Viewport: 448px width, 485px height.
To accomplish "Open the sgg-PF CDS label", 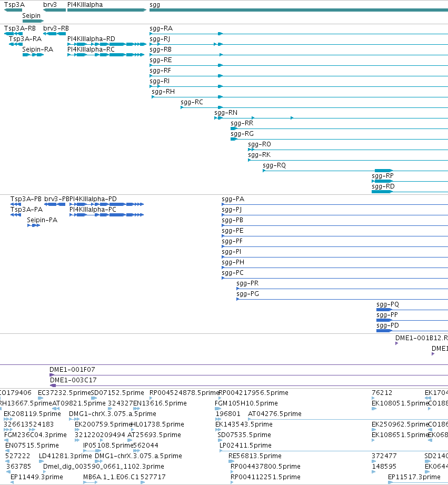I will [232, 241].
